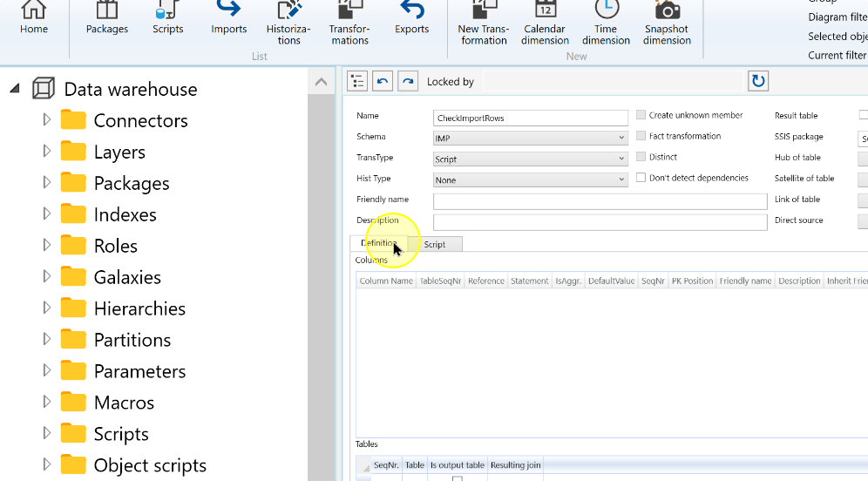Click the Name field with CheckImportRows
Screen dimensions: 868x481
click(x=531, y=118)
